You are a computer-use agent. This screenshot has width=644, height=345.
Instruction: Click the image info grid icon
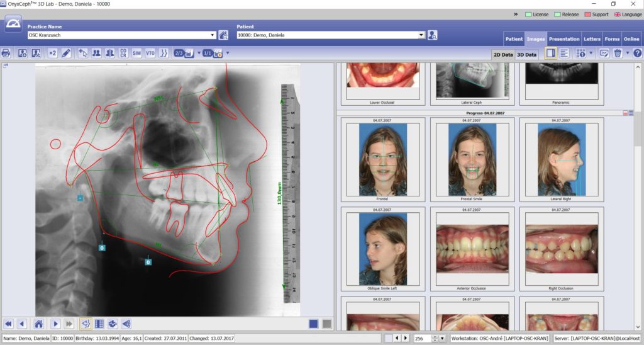click(580, 53)
